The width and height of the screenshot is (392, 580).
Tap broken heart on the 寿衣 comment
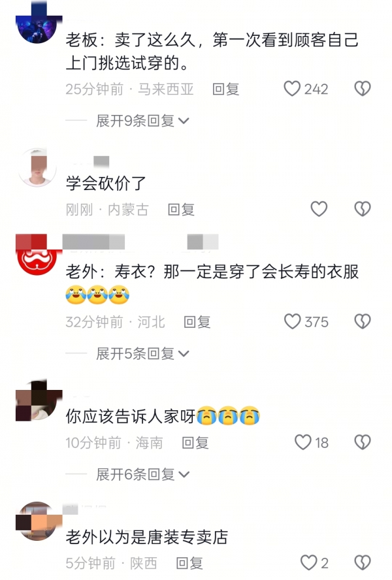coord(363,322)
